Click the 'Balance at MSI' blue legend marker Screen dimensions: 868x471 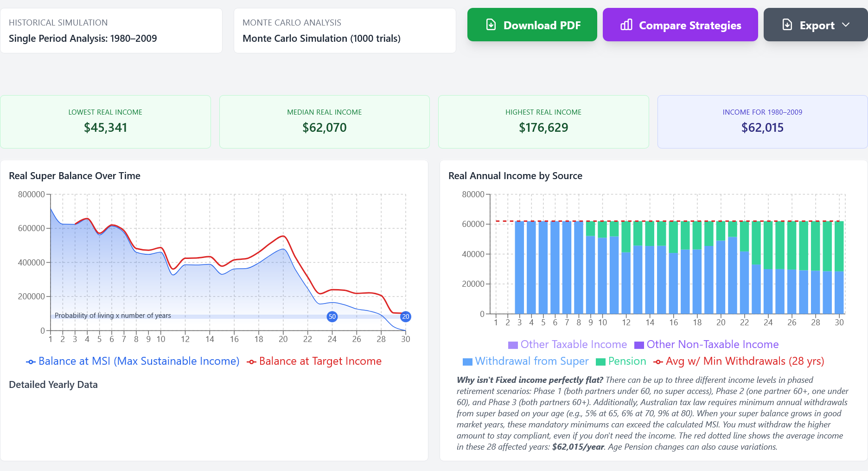pyautogui.click(x=31, y=361)
